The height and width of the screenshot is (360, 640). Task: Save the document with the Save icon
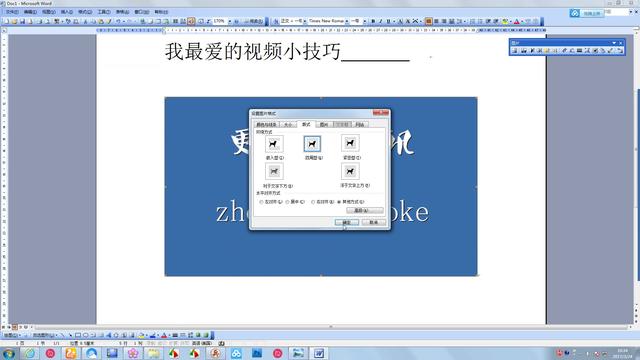(x=22, y=21)
